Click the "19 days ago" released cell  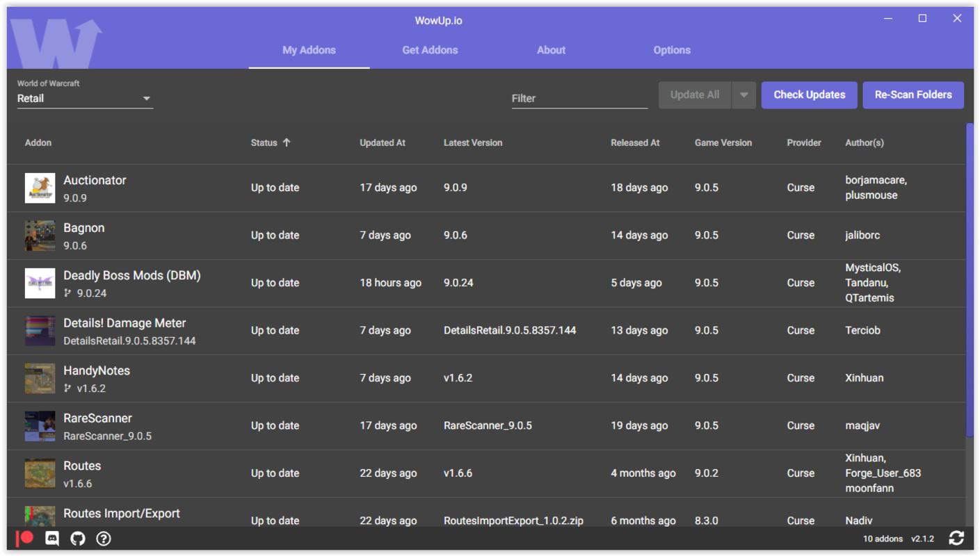pyautogui.click(x=639, y=426)
